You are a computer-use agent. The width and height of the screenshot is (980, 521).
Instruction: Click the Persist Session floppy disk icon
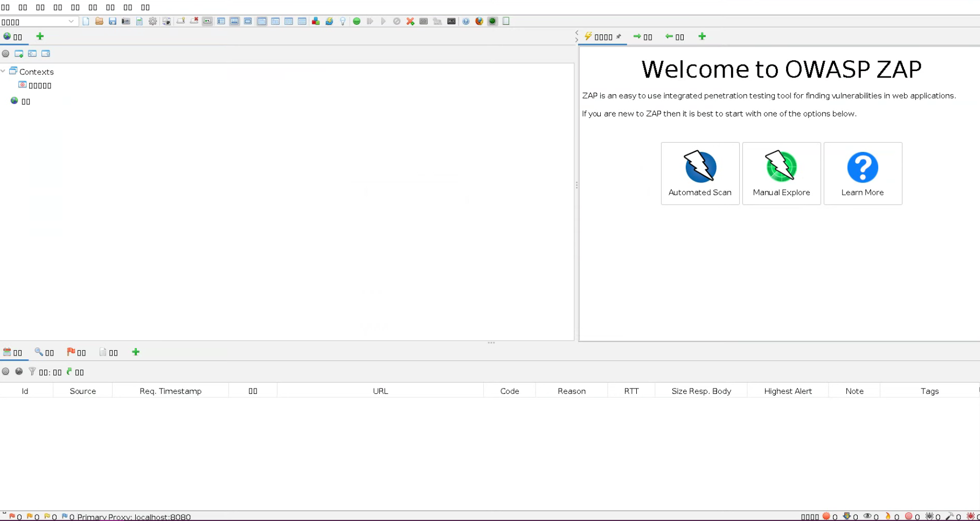click(113, 22)
